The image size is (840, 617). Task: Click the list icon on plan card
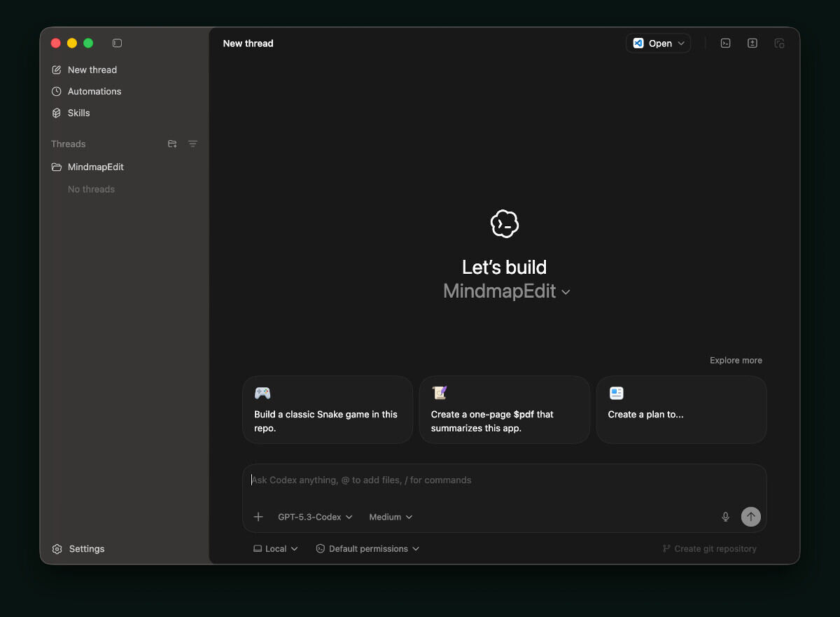coord(616,393)
